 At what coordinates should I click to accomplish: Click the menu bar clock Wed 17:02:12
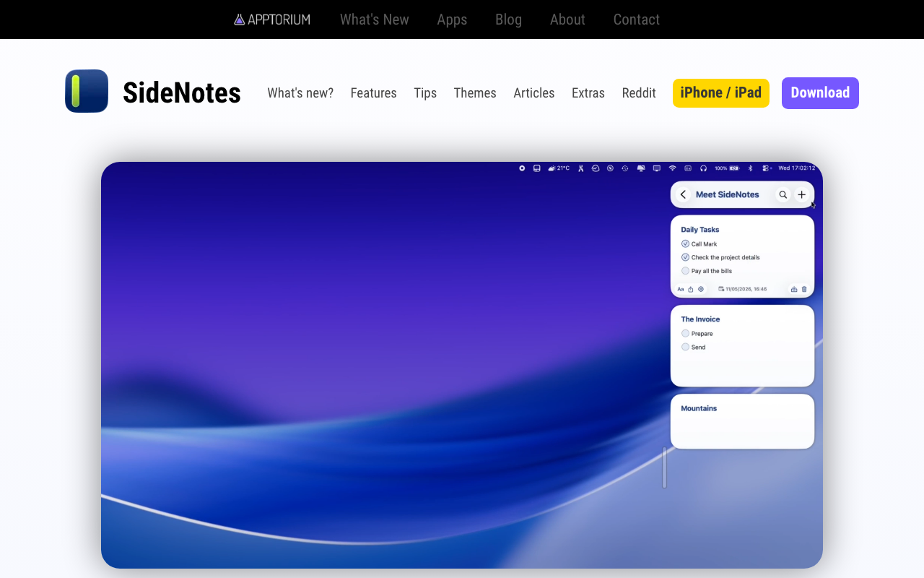coord(797,168)
